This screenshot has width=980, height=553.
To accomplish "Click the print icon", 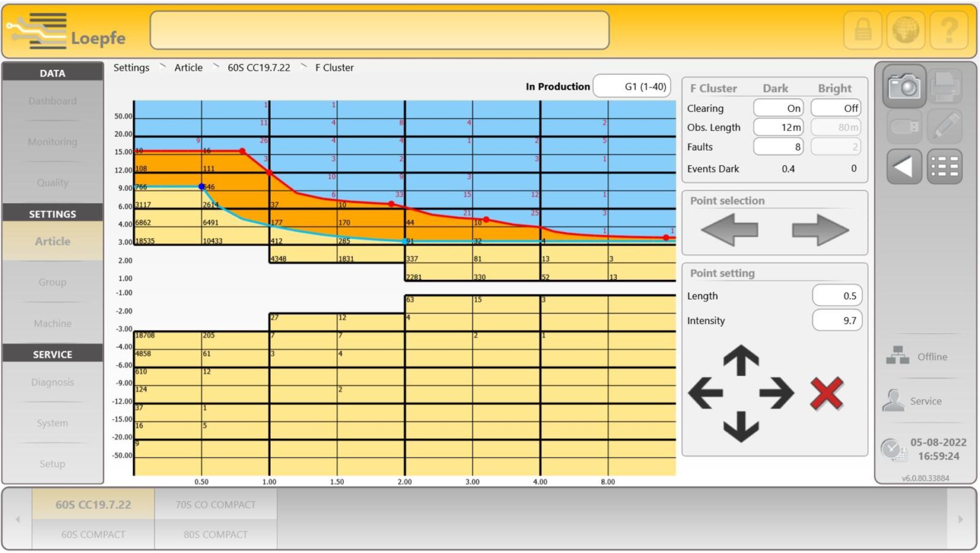I will click(x=944, y=86).
